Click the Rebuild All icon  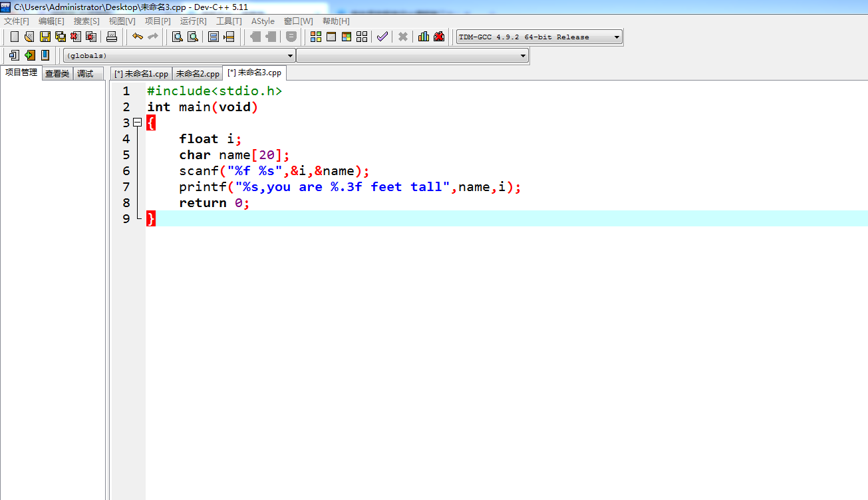click(362, 37)
